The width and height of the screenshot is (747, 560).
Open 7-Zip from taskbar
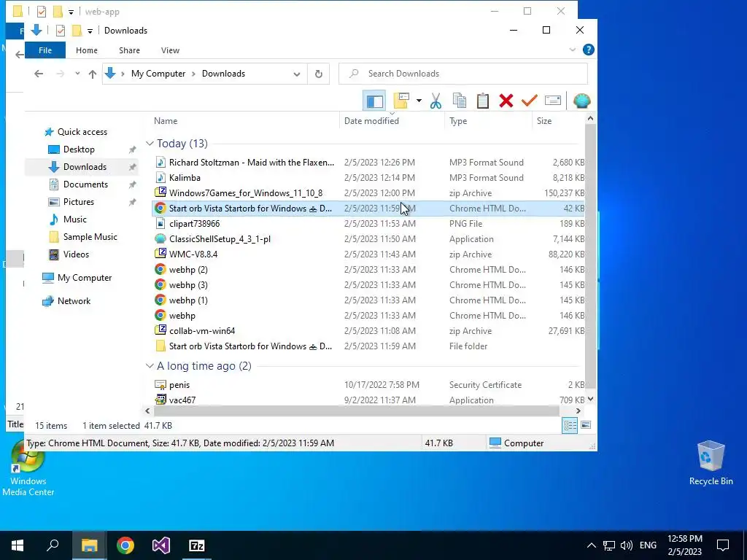tap(197, 545)
